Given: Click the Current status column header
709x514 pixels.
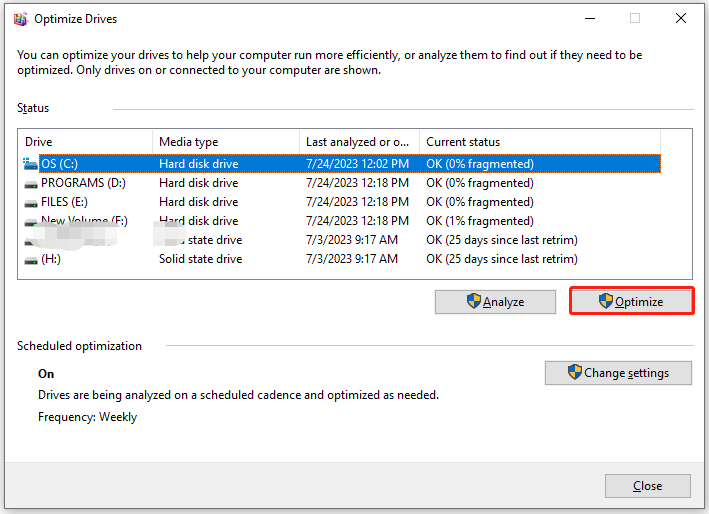Looking at the screenshot, I should pos(540,142).
